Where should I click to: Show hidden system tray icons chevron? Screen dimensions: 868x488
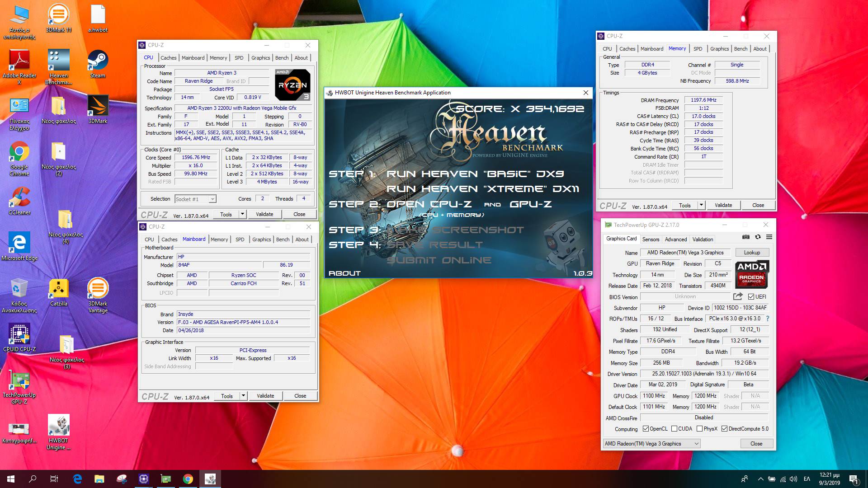pos(760,479)
